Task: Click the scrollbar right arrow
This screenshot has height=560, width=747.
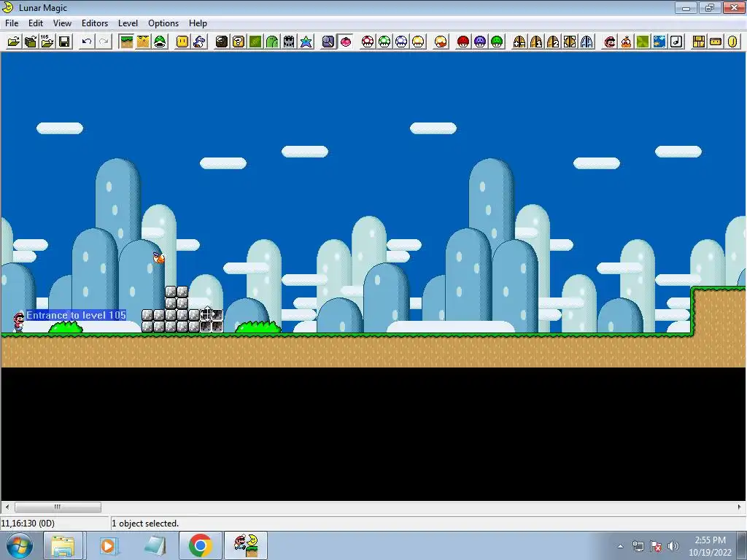Action: pyautogui.click(x=740, y=507)
